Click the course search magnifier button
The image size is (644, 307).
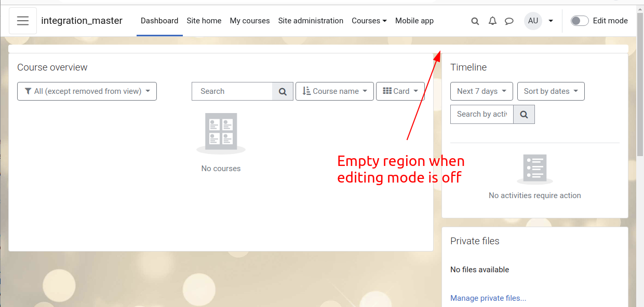coord(283,91)
